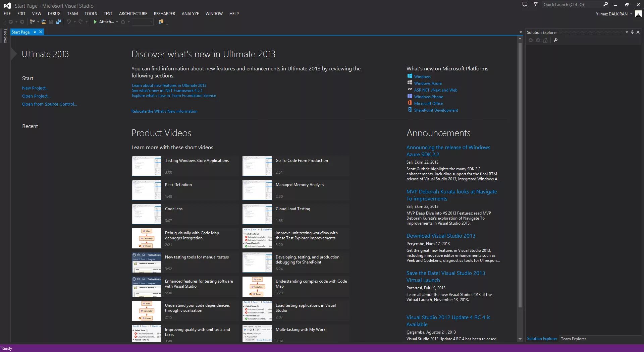The width and height of the screenshot is (644, 352).
Task: Click the SharePoint Development logo icon
Action: click(410, 110)
